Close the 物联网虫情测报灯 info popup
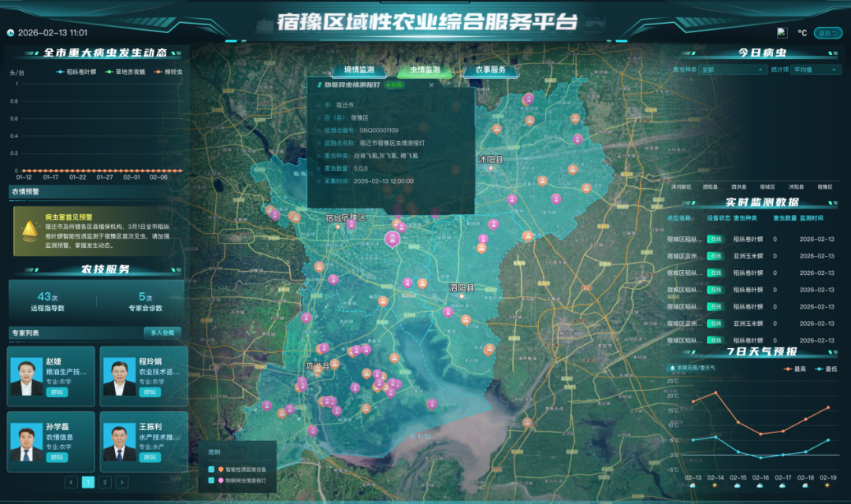Image resolution: width=851 pixels, height=504 pixels. (432, 85)
